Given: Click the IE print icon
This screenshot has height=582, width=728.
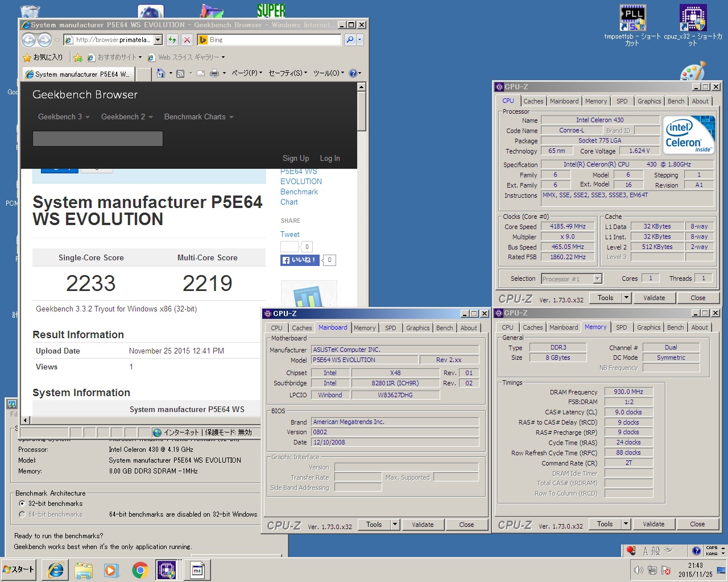Looking at the screenshot, I should pyautogui.click(x=214, y=73).
